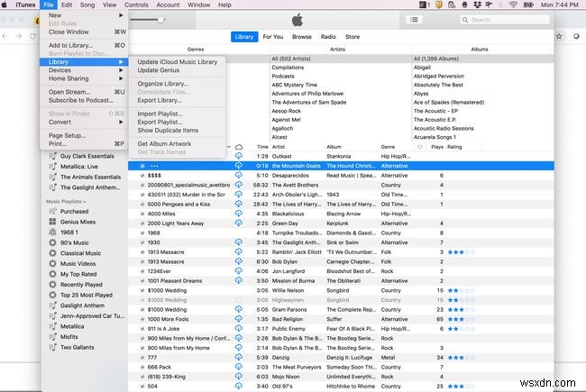Click the star rating for 504

pos(462,386)
